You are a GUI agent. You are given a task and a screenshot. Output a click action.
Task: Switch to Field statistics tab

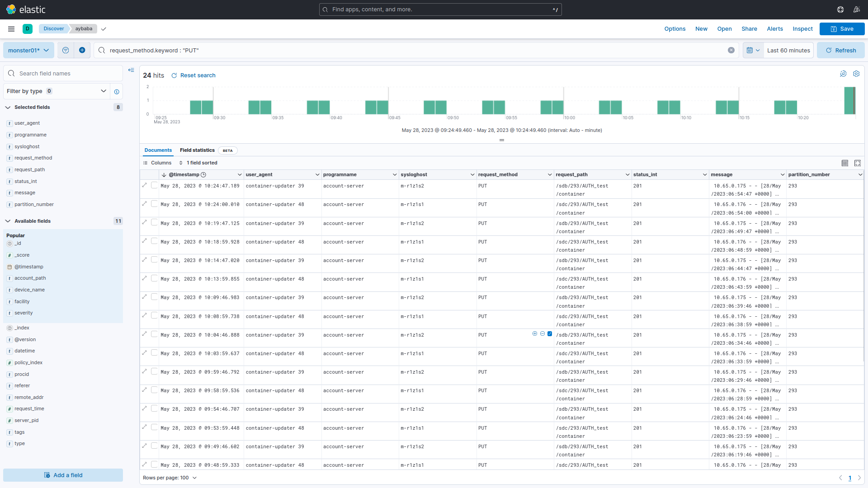(x=197, y=150)
